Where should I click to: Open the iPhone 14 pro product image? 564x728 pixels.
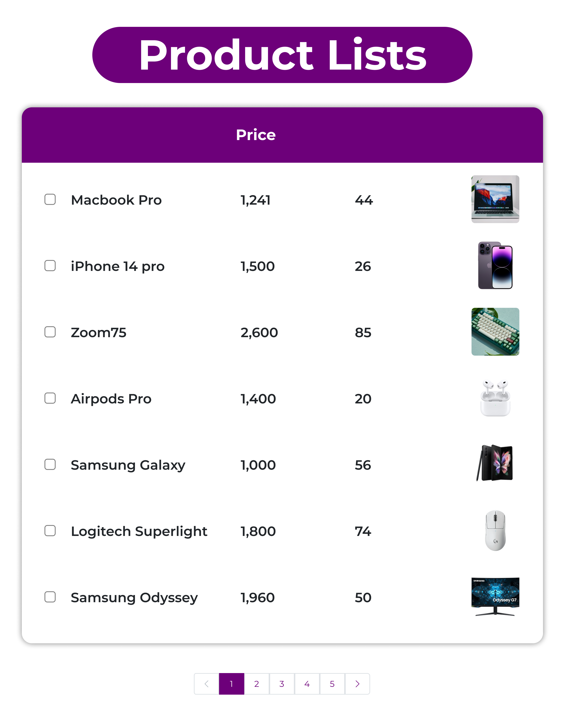(x=495, y=265)
